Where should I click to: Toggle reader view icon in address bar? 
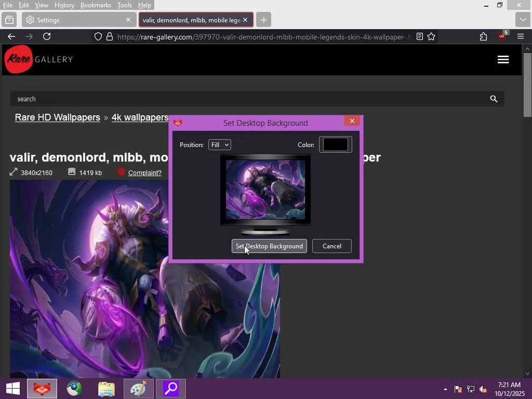click(x=420, y=36)
